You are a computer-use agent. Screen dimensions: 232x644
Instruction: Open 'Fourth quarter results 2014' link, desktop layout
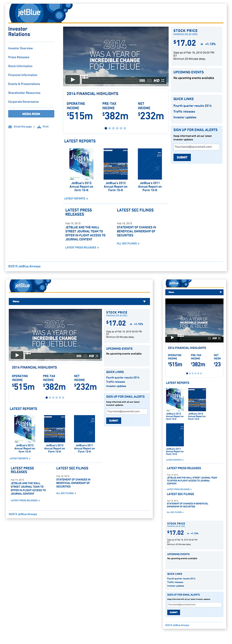click(x=193, y=106)
